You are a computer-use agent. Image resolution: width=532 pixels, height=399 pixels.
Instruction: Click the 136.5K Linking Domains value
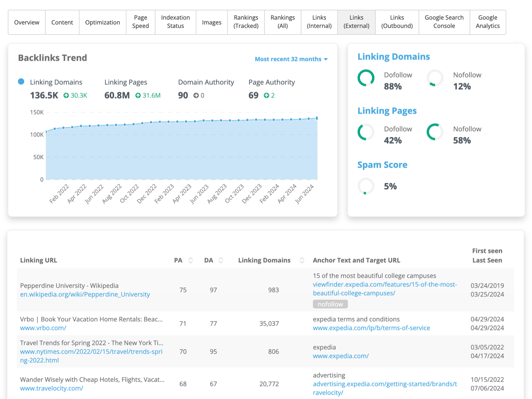pyautogui.click(x=44, y=95)
